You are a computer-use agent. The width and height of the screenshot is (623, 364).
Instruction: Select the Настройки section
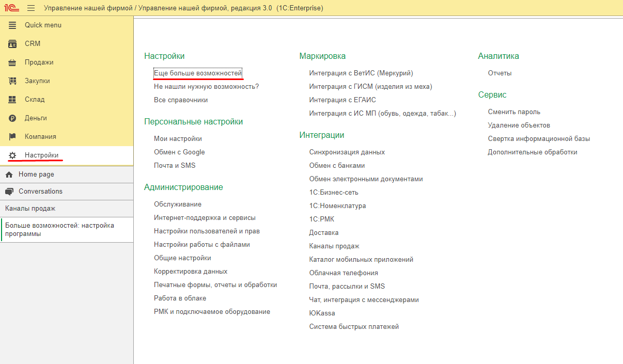click(67, 155)
